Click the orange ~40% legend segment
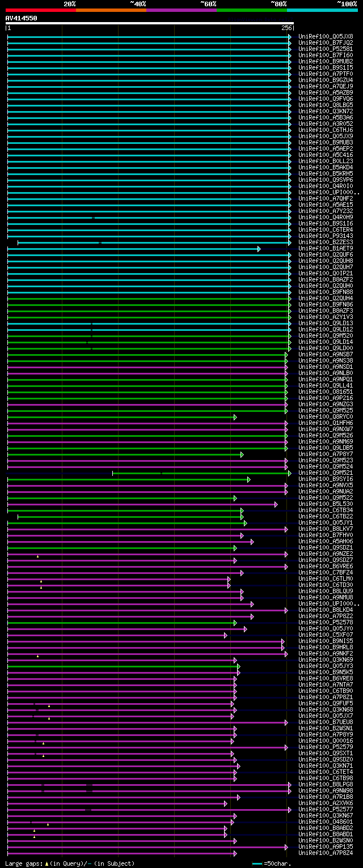This screenshot has width=363, height=868. coord(111,10)
